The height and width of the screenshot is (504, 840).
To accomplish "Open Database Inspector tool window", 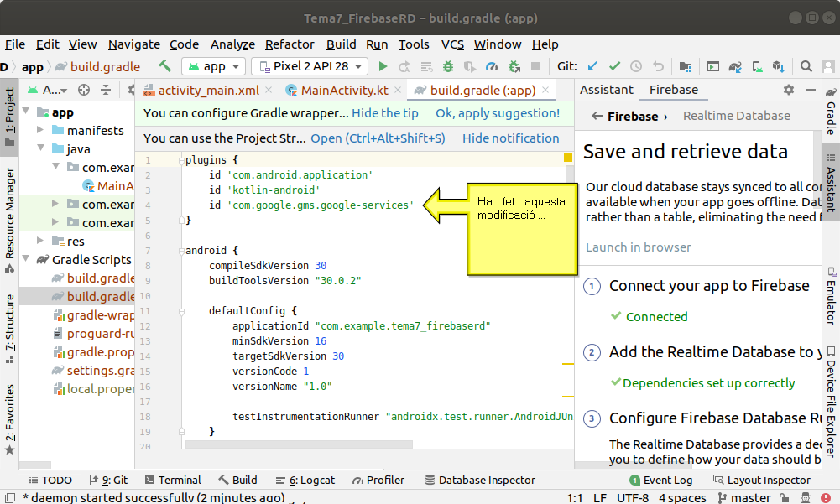I will pos(480,480).
